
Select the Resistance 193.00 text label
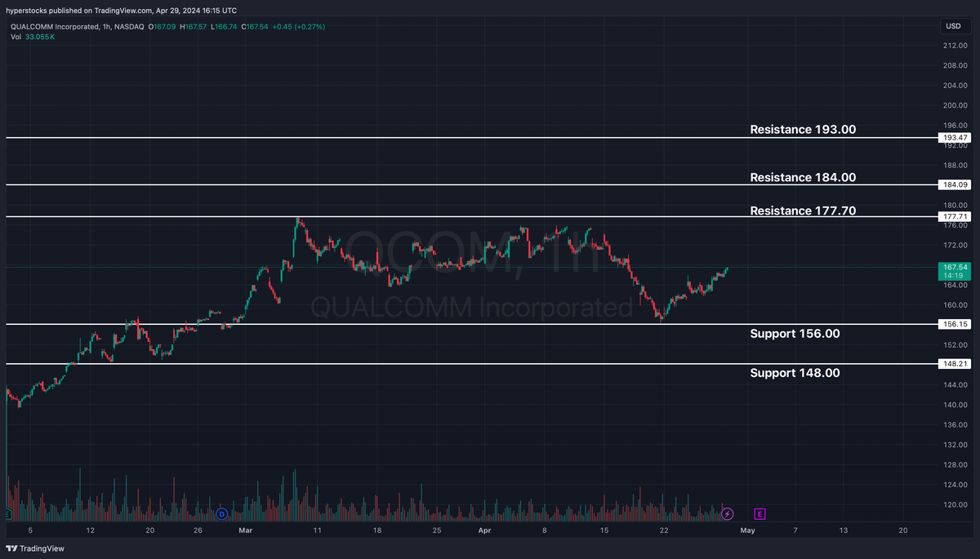pyautogui.click(x=802, y=129)
